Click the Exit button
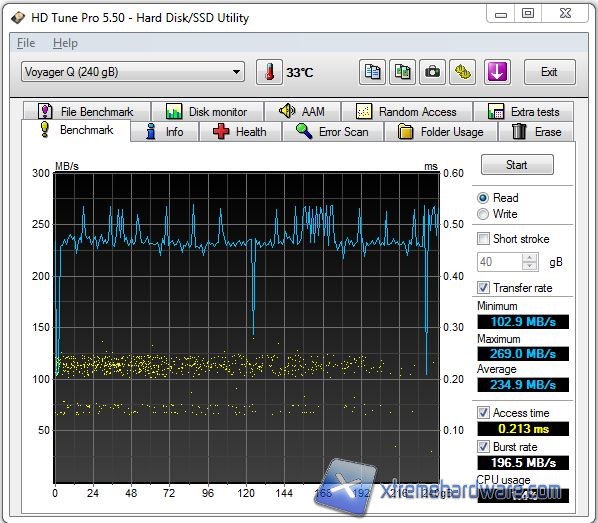 pos(550,72)
